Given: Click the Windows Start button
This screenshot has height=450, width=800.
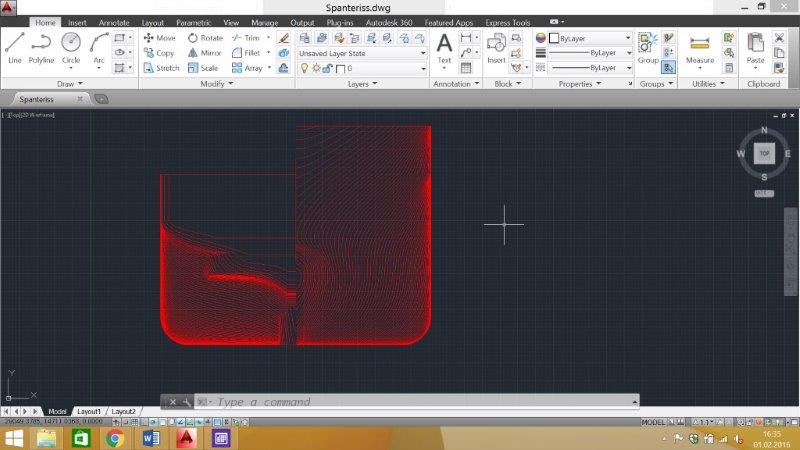Looking at the screenshot, I should (x=14, y=438).
